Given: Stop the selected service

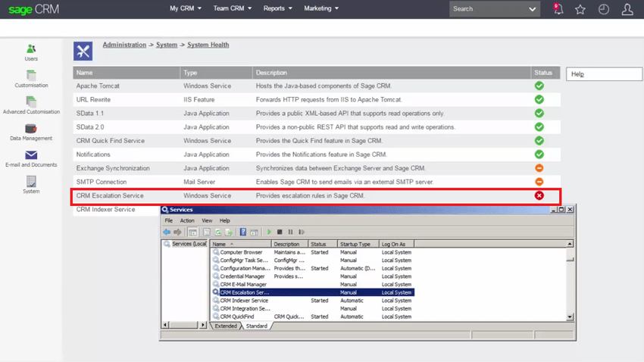Looking at the screenshot, I should (x=280, y=232).
